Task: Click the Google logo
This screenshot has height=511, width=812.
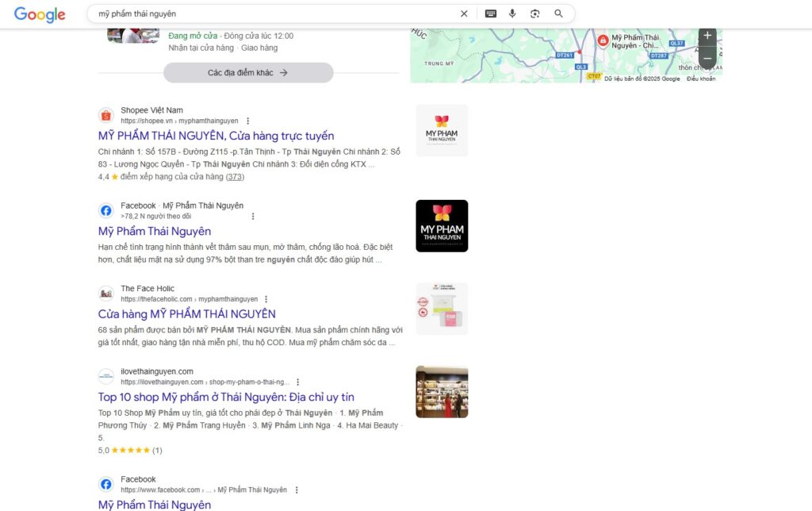Action: click(40, 14)
